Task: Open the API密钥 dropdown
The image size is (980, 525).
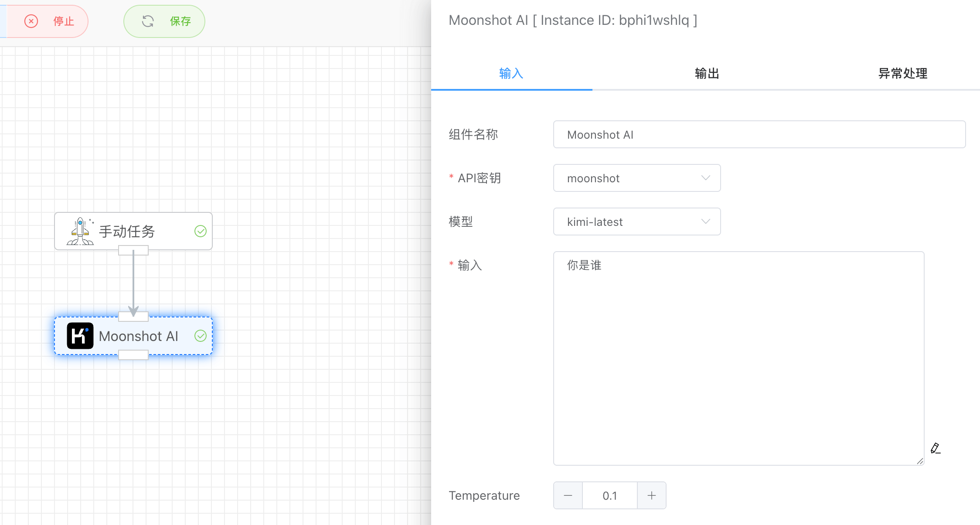Action: point(637,178)
